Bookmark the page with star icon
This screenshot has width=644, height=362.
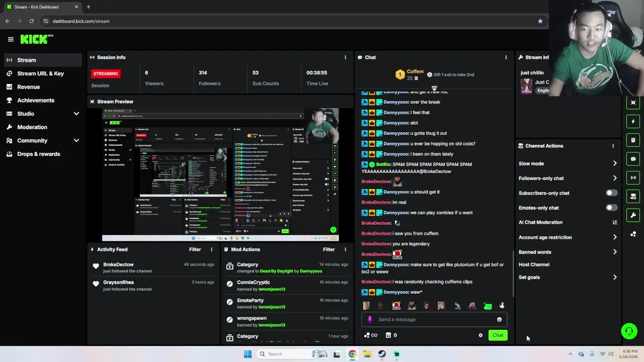540,21
